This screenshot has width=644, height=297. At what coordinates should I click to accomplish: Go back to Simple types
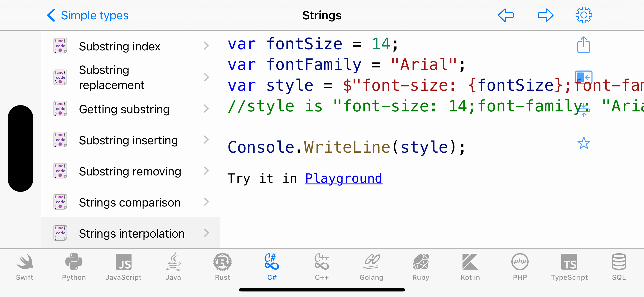click(88, 15)
